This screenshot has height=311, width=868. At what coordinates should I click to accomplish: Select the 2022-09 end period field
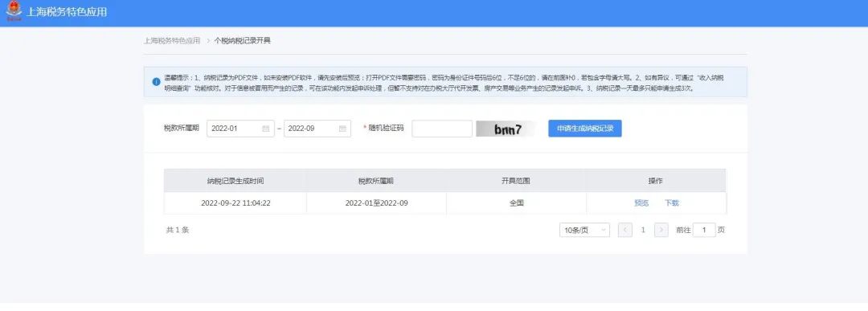coord(317,129)
